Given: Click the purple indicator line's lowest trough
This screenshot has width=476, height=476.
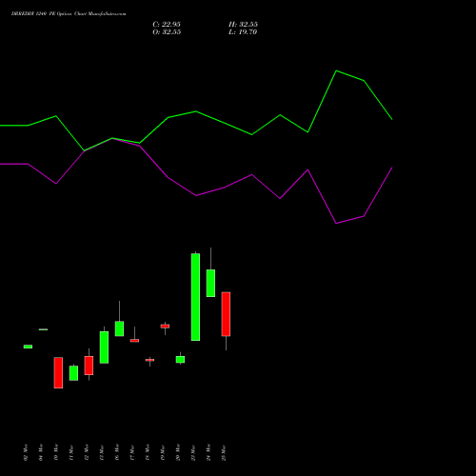Looking at the screenshot, I should (336, 223).
